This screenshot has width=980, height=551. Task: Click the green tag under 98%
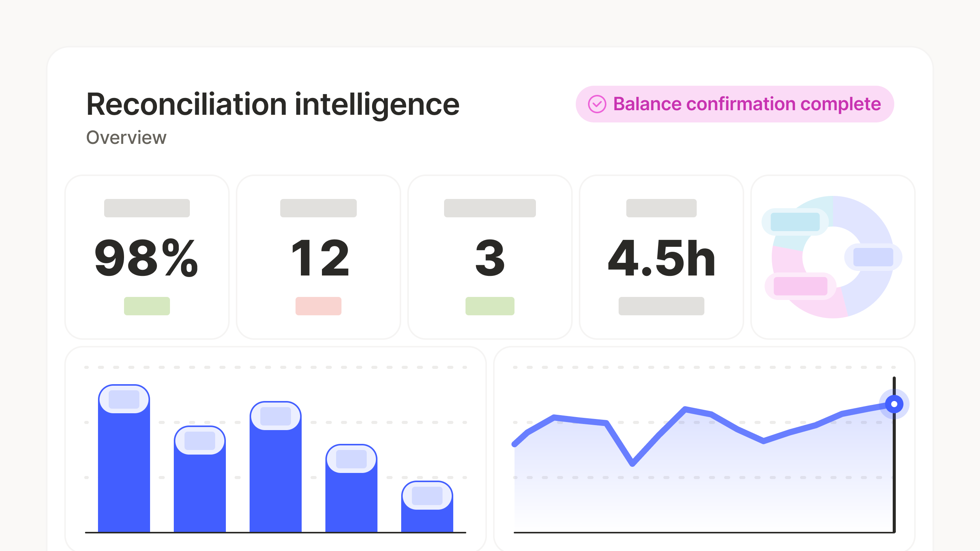tap(147, 306)
